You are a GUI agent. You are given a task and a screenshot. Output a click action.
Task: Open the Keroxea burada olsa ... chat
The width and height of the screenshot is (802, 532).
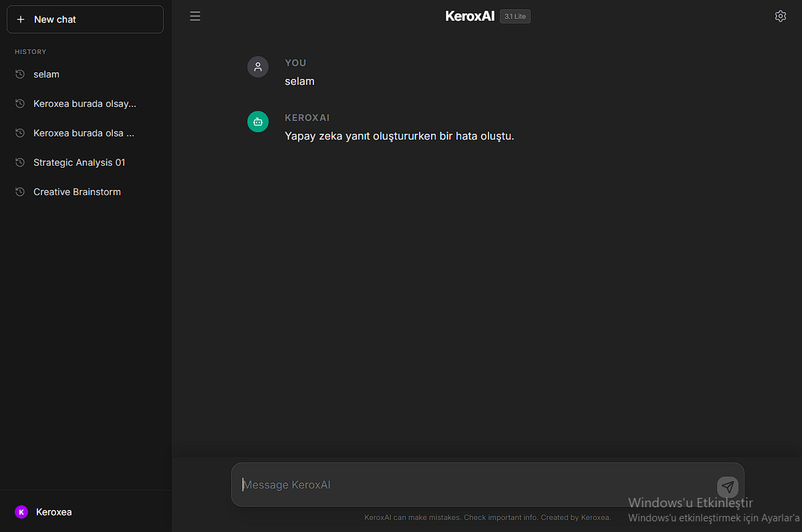(x=85, y=133)
